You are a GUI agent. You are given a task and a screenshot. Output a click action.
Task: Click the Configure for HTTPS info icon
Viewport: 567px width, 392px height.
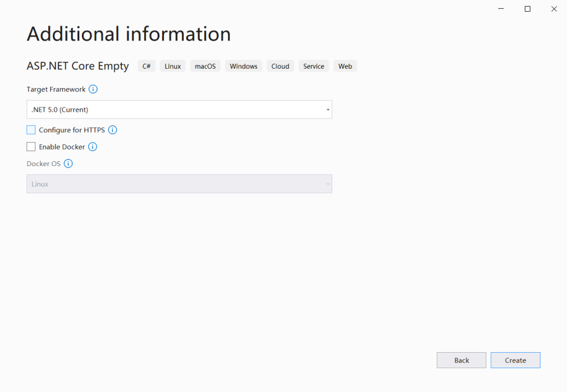(x=112, y=130)
